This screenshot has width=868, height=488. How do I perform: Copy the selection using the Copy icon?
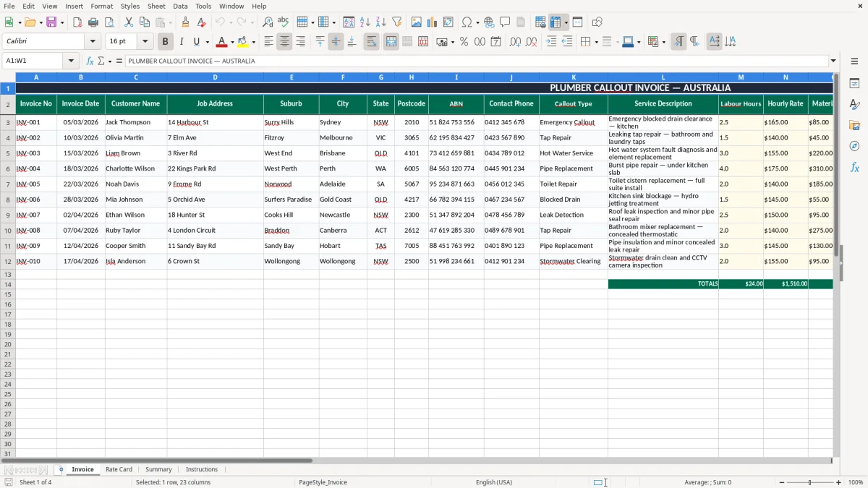click(145, 22)
